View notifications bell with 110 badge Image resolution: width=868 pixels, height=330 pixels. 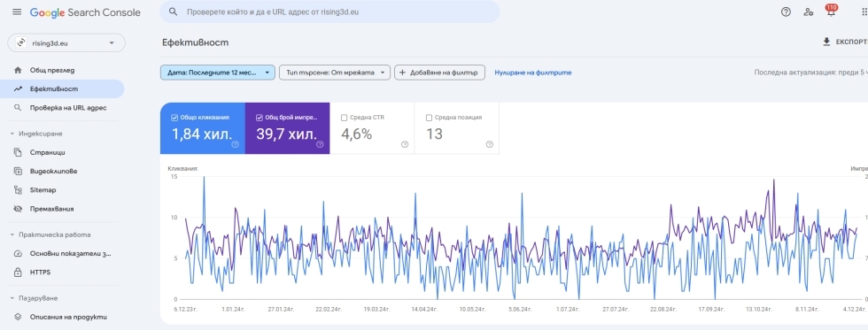tap(831, 11)
